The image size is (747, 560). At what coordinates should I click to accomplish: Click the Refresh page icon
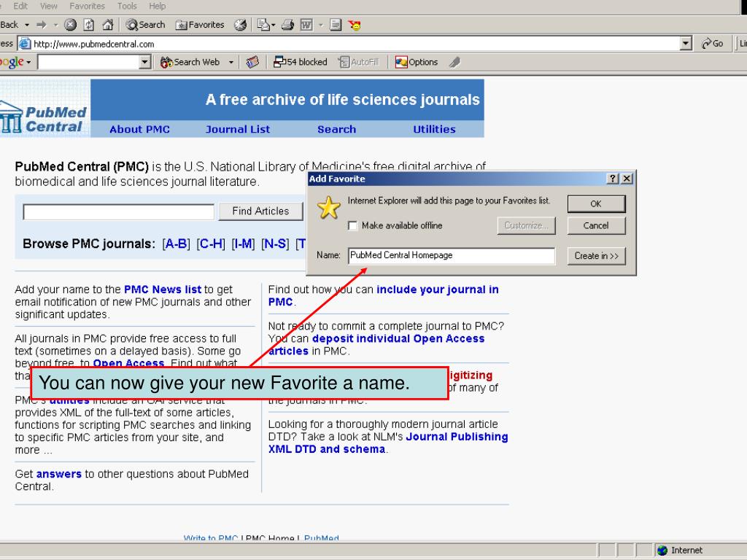[x=89, y=25]
